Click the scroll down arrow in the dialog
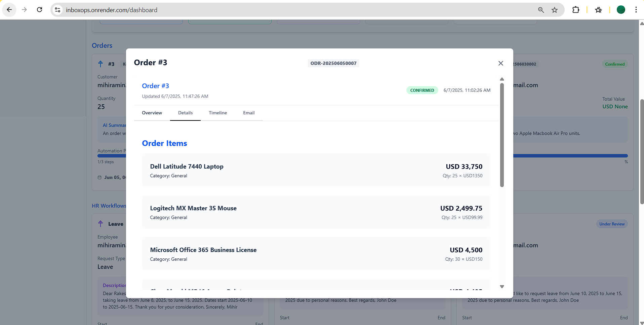644x325 pixels. coord(502,287)
